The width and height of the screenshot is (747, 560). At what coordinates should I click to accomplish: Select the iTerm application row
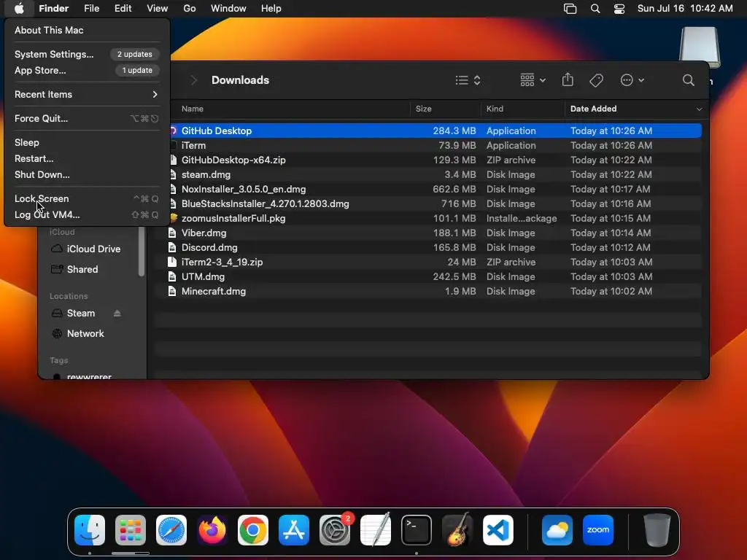pos(436,146)
